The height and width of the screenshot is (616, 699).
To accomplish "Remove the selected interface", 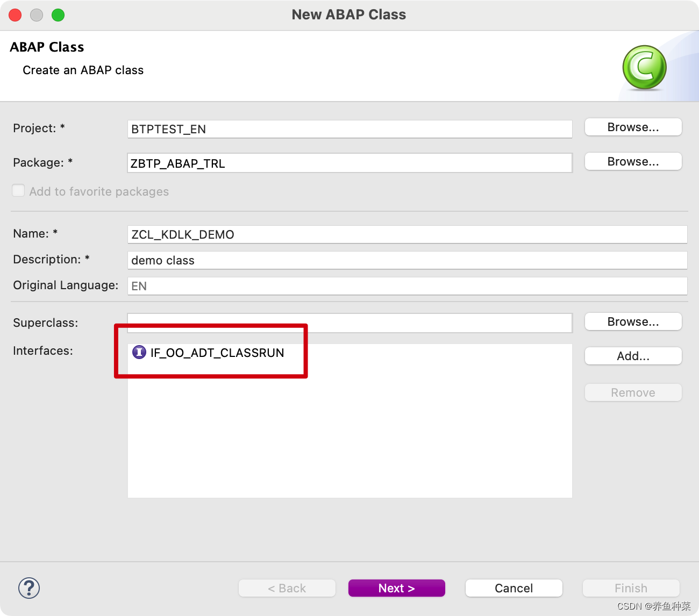I will (633, 392).
